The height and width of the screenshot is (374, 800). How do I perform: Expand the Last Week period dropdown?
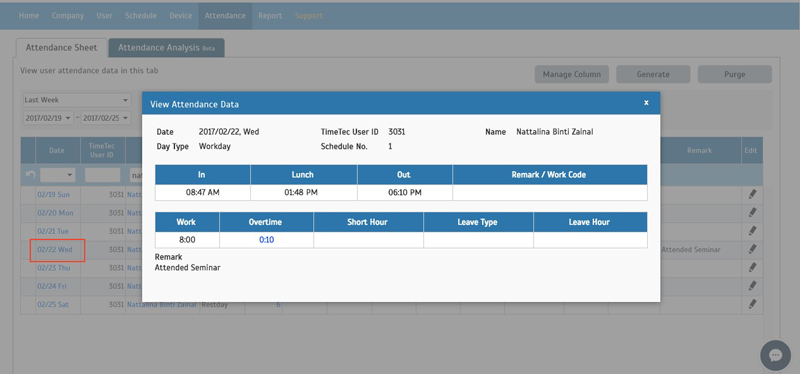click(77, 100)
